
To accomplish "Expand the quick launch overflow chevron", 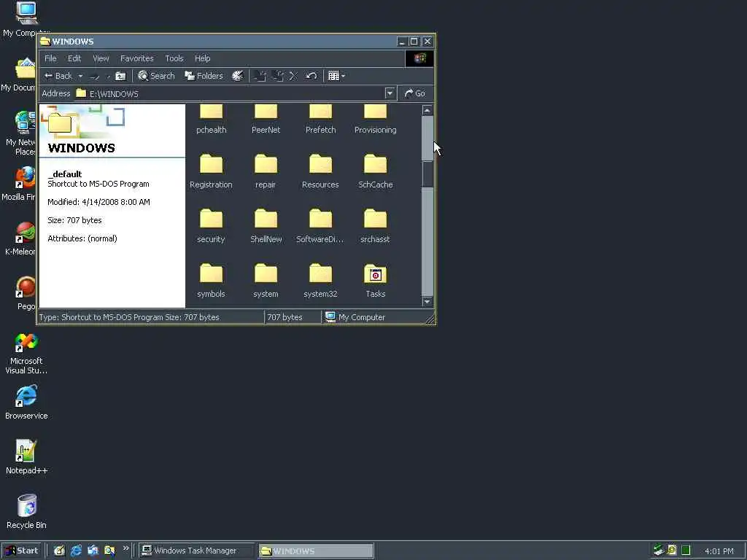I will [x=125, y=548].
